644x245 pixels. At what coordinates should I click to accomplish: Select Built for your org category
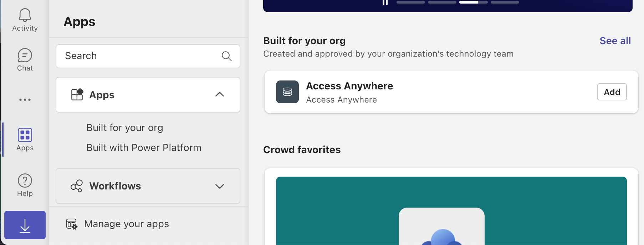click(124, 127)
